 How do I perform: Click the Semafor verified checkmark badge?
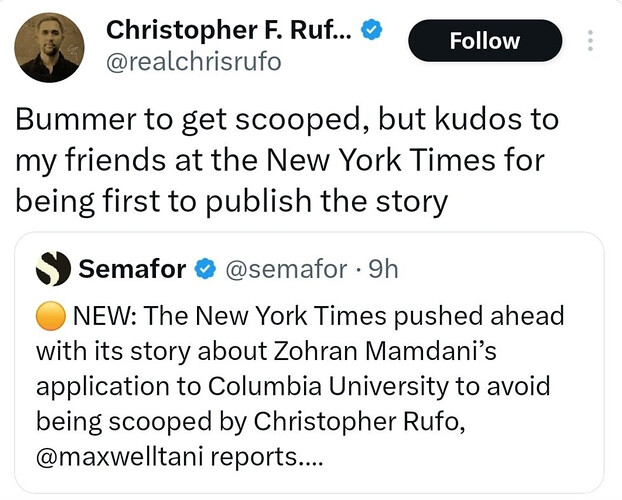(x=205, y=269)
